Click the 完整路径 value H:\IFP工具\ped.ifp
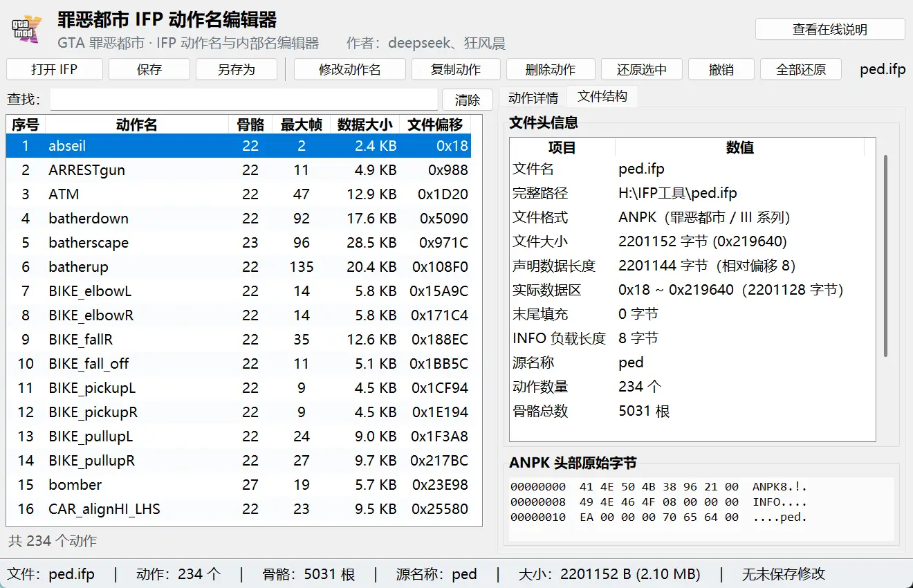The image size is (913, 588). point(678,193)
